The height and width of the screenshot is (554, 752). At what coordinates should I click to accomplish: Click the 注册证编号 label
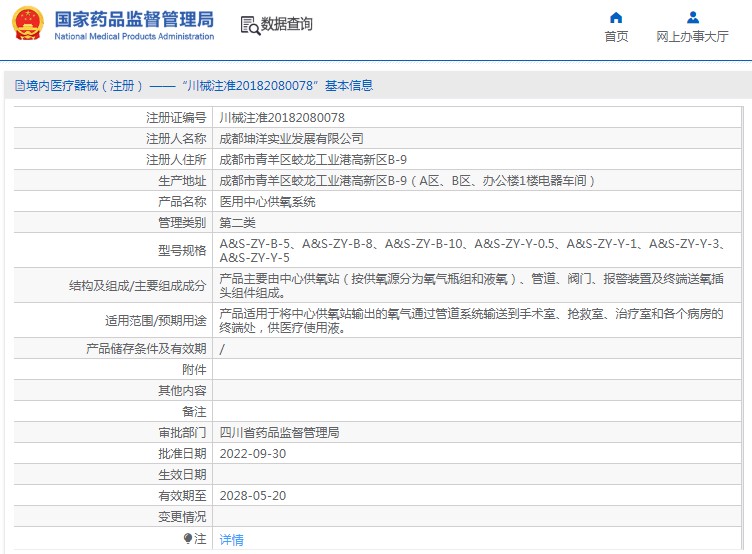click(x=176, y=118)
